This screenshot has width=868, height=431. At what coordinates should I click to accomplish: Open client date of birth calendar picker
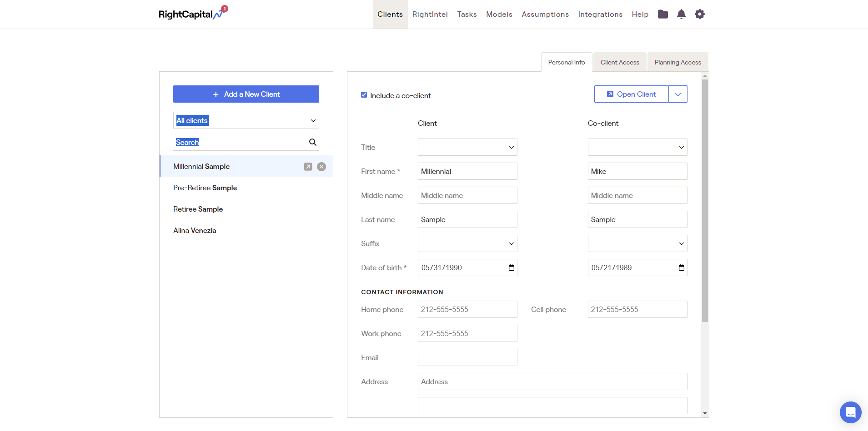pyautogui.click(x=511, y=268)
